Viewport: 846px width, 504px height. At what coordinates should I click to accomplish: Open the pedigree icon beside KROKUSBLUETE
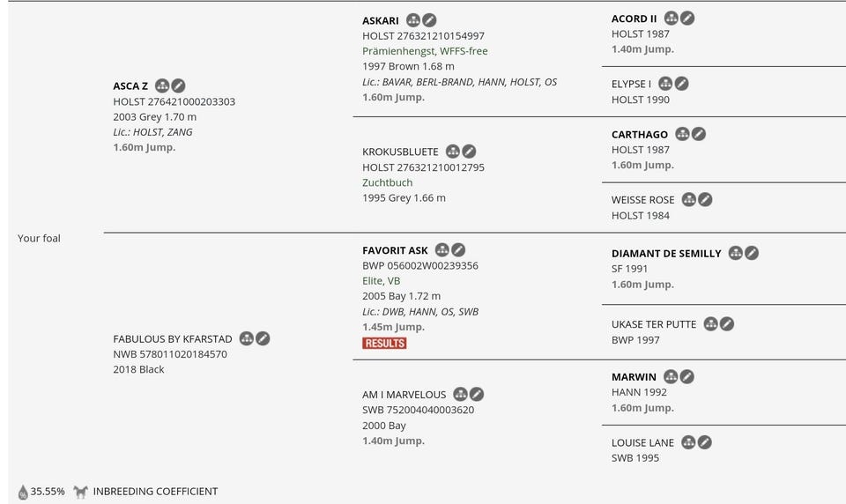click(453, 152)
